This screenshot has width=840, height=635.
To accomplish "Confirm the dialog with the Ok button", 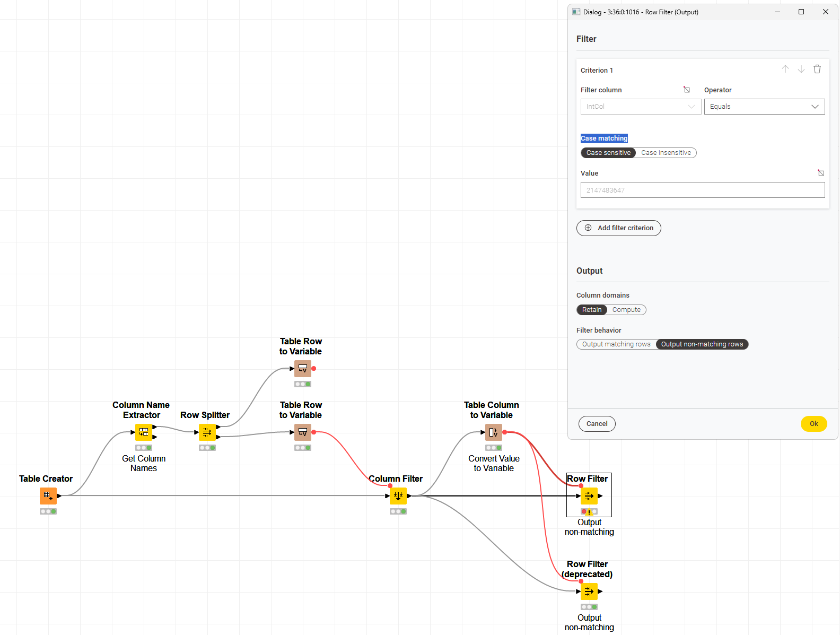I will click(813, 424).
